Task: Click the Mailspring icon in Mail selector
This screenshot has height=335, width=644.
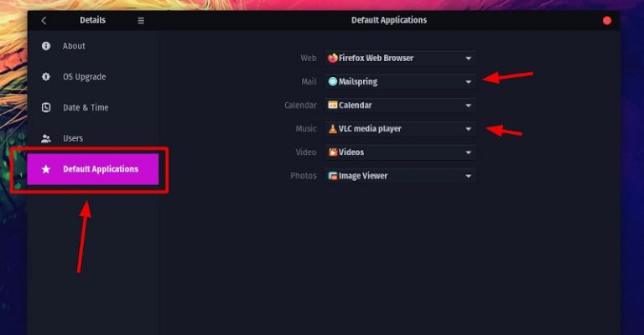Action: coord(333,81)
